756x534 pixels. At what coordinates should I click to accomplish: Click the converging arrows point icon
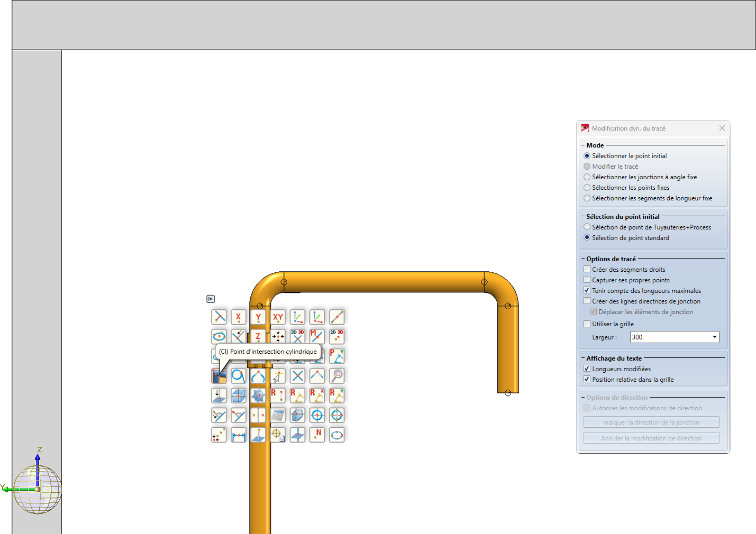pos(278,336)
